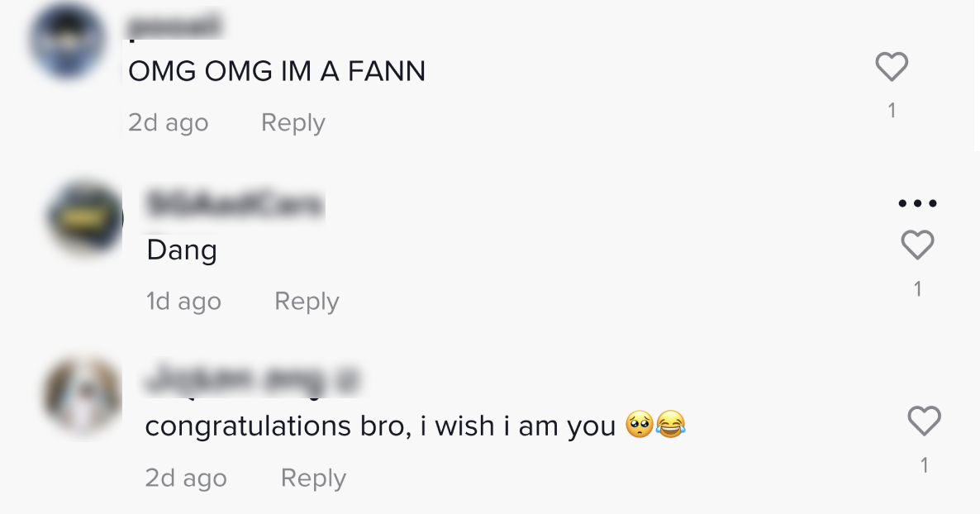Click username above "congratulations bro" comment

click(x=252, y=380)
